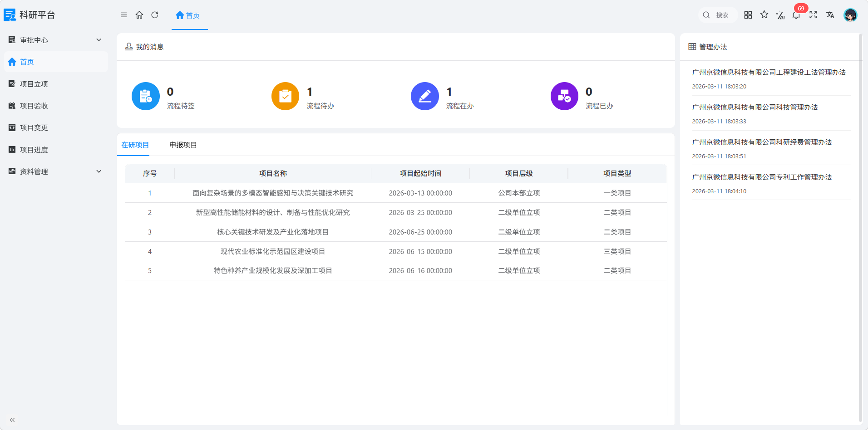Click 一类项目 cell
This screenshot has width=868, height=430.
point(617,193)
